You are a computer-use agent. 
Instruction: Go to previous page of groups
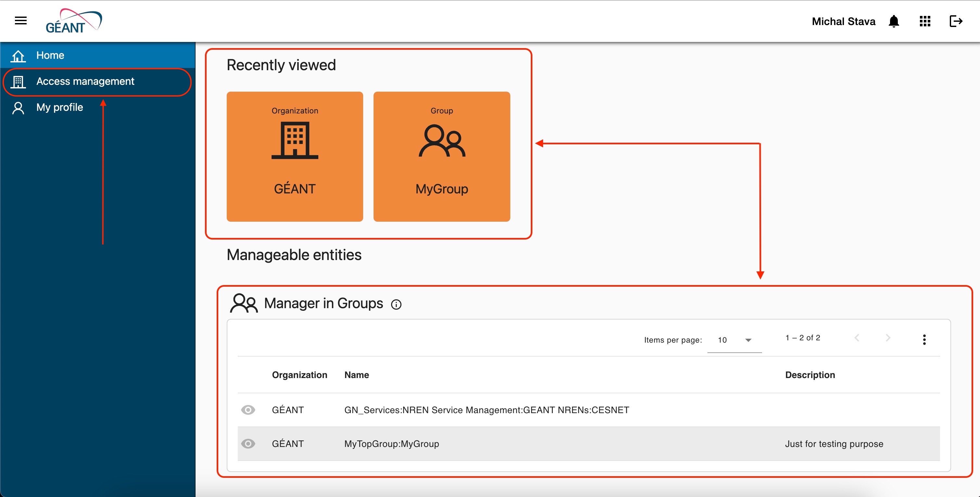[x=857, y=338]
